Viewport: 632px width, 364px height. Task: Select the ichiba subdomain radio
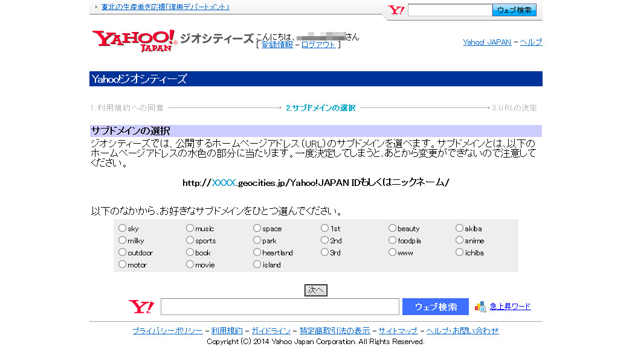tap(459, 252)
